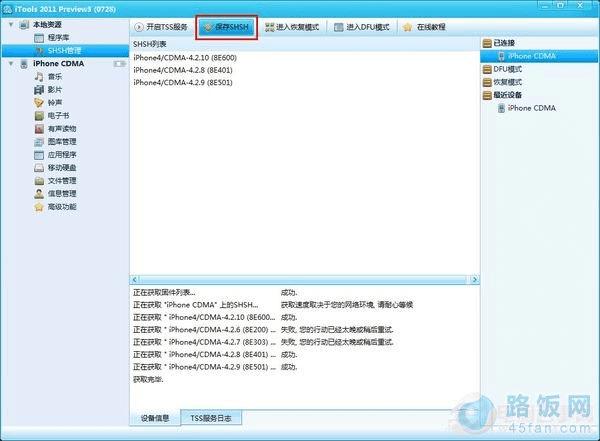Collapse the iPhone CDMA tree node

pyautogui.click(x=11, y=64)
